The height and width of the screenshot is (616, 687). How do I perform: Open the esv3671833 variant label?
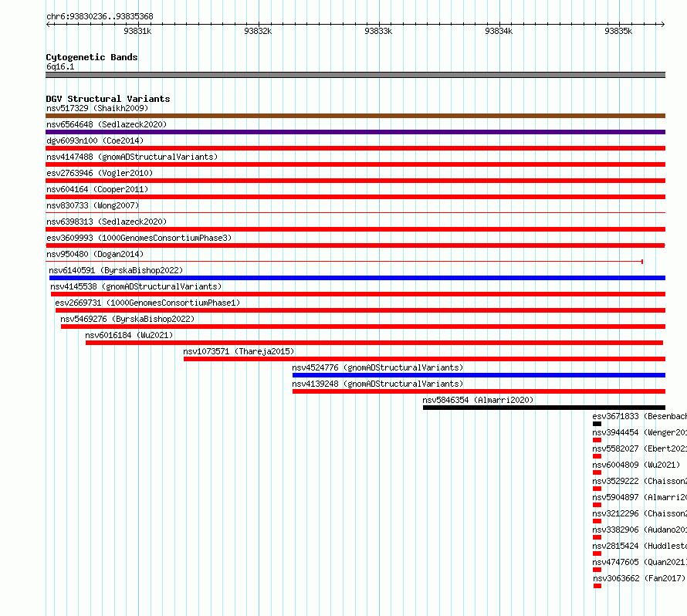coord(639,416)
